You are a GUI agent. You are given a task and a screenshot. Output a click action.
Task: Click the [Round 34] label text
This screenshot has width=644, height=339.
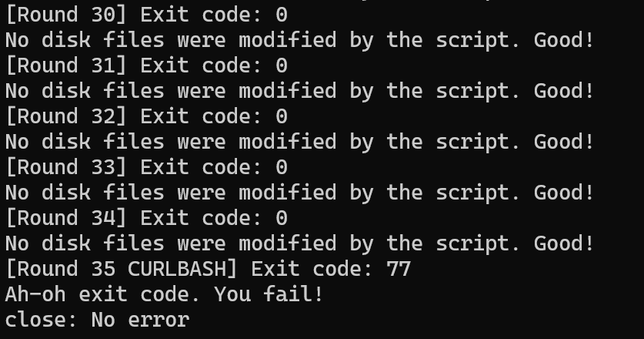pos(66,218)
